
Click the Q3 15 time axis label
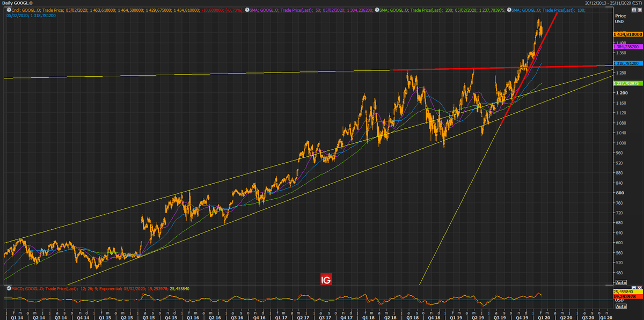pyautogui.click(x=149, y=317)
